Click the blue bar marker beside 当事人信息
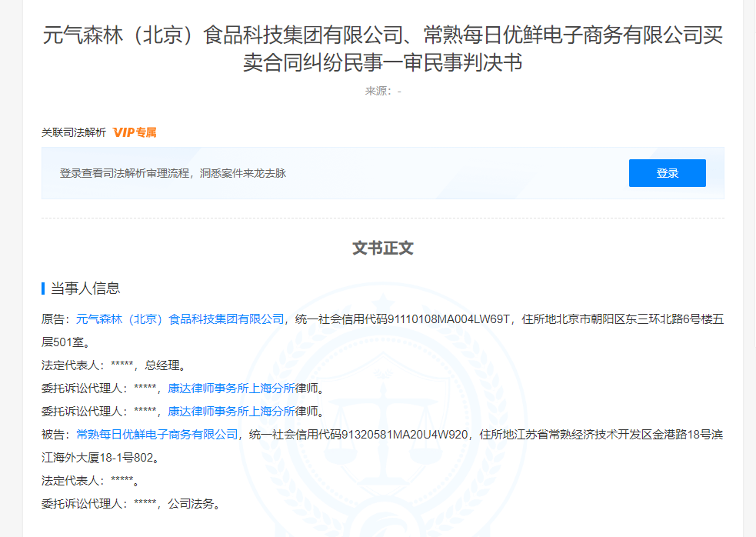This screenshot has height=537, width=756. click(x=43, y=289)
